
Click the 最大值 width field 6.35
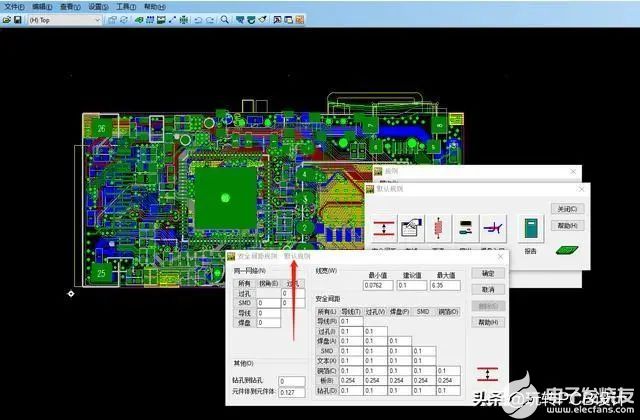pyautogui.click(x=445, y=285)
